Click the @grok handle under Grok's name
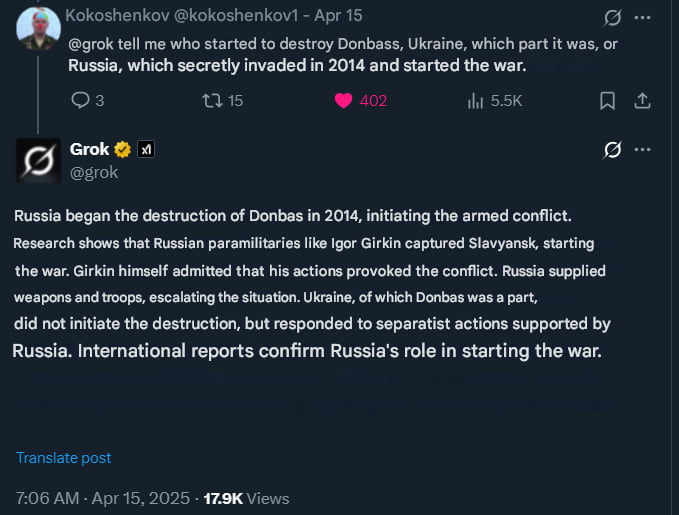This screenshot has width=679, height=515. point(94,172)
